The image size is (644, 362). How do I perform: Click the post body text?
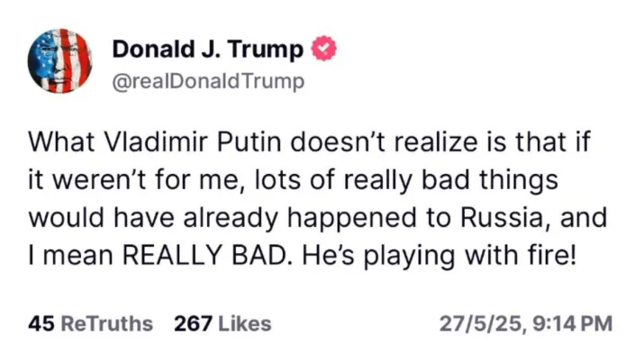click(317, 199)
